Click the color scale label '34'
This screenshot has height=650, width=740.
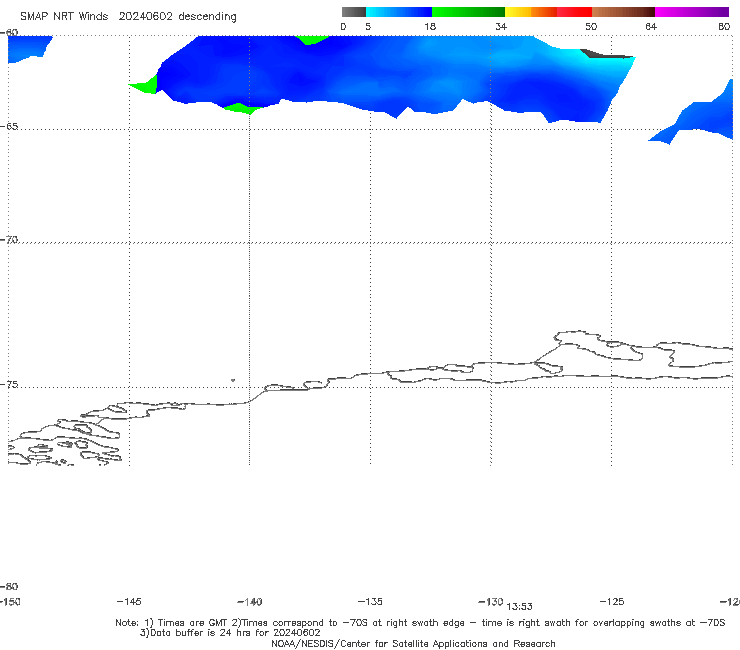coord(501,27)
